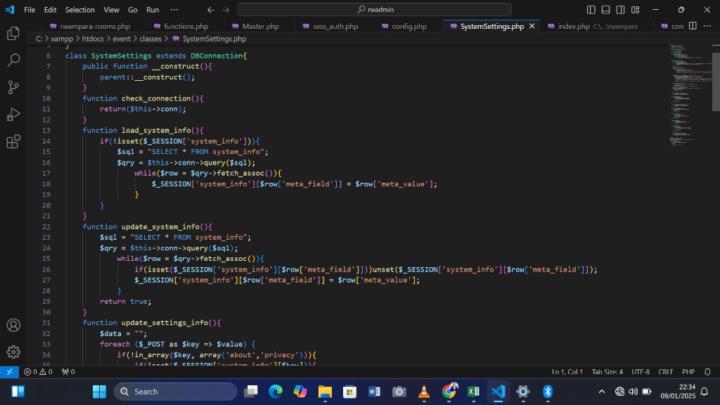Screen dimensions: 720x405
Task: Open the errors and warnings status indicator
Action: (39, 371)
